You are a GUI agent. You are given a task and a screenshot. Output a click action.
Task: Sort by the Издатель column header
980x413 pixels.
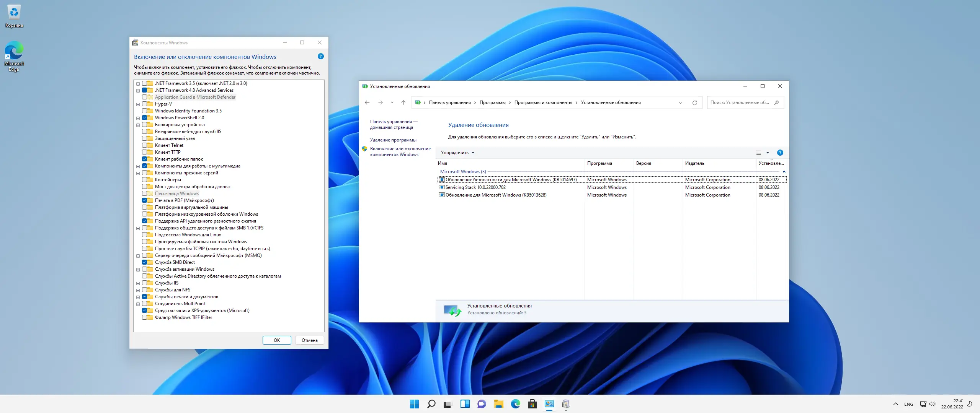point(694,163)
